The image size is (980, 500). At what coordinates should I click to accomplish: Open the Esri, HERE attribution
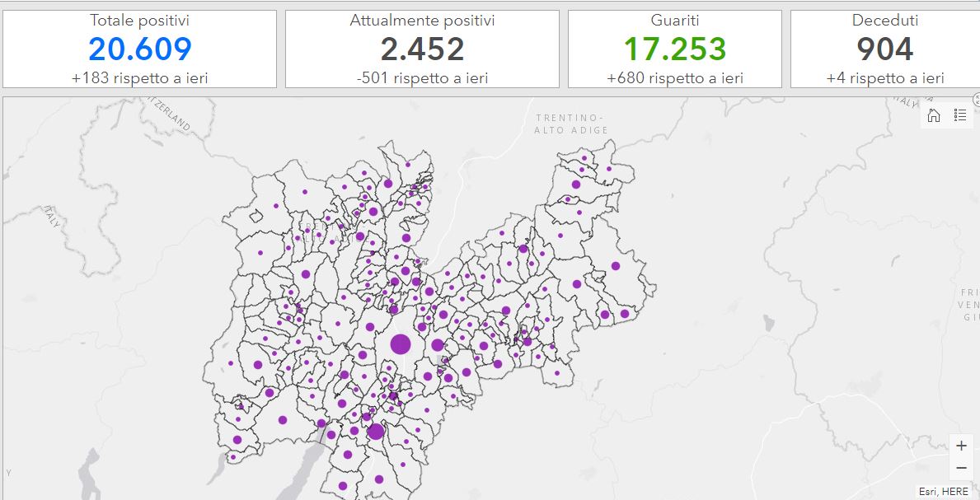[944, 492]
